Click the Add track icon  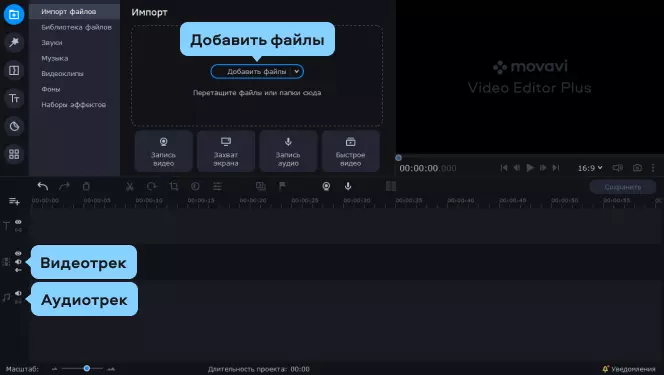14,201
